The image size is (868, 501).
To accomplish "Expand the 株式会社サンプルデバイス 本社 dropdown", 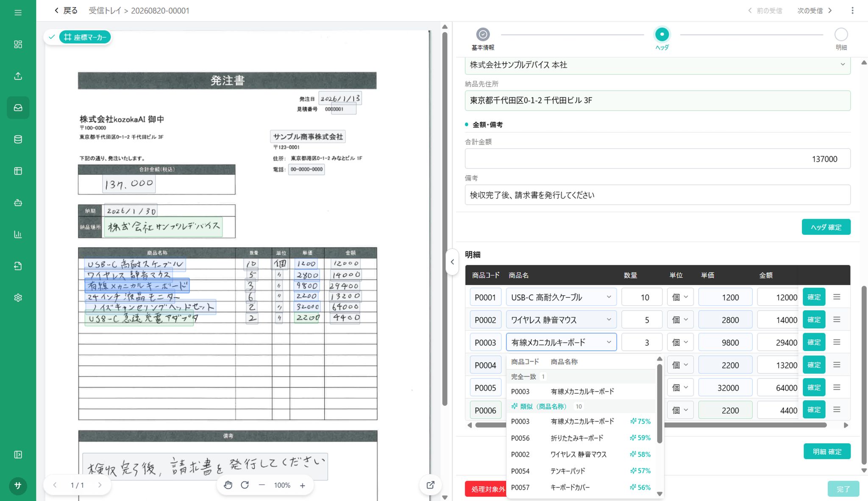I will [657, 65].
